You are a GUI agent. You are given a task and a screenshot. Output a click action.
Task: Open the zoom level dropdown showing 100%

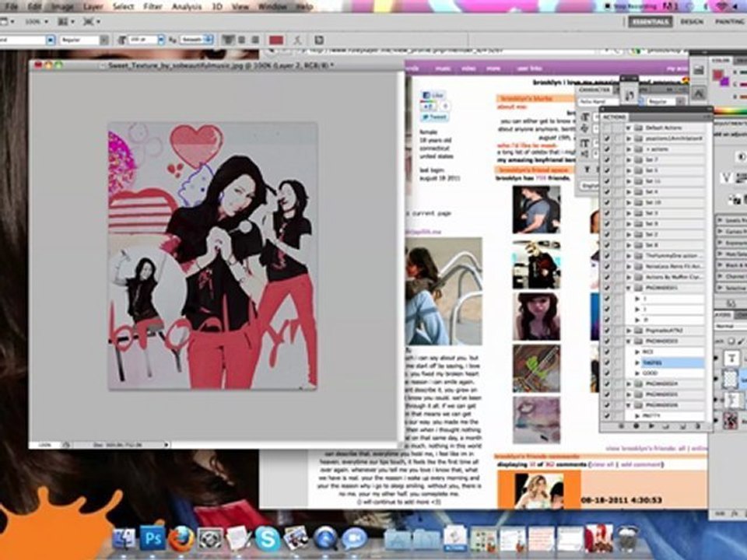pyautogui.click(x=37, y=22)
